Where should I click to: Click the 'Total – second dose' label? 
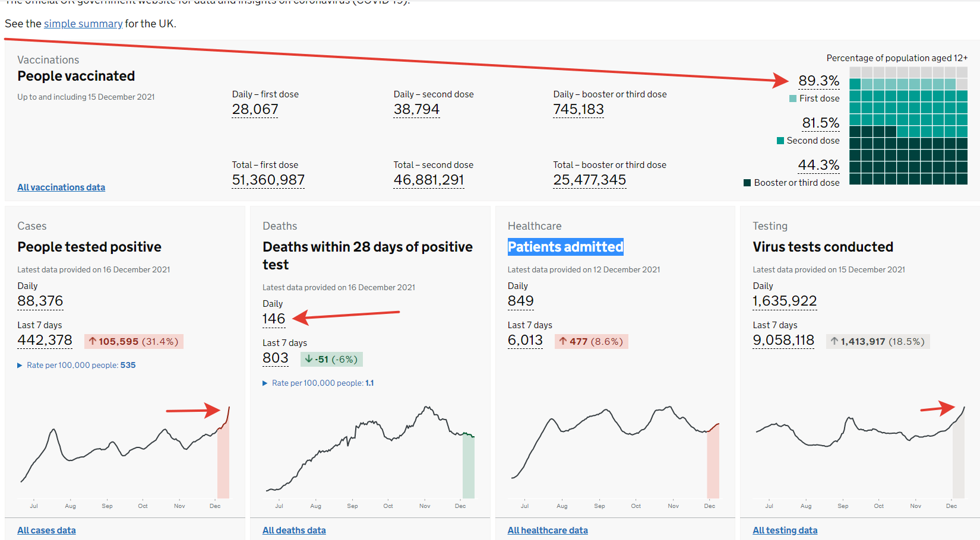point(434,165)
